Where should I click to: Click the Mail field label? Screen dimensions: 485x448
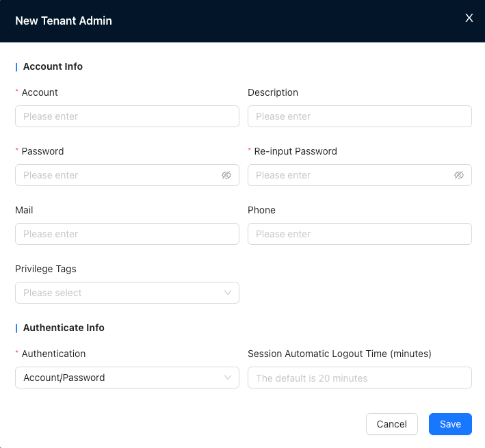tap(24, 210)
